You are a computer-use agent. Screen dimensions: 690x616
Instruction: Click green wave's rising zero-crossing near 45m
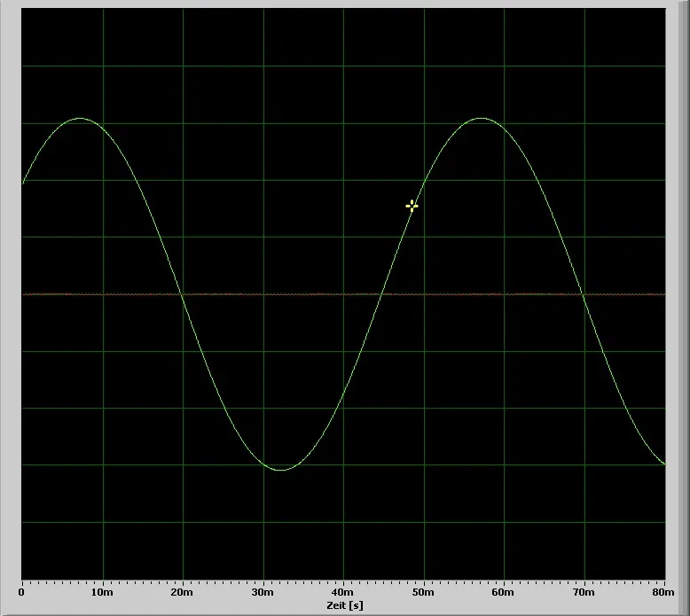(381, 294)
